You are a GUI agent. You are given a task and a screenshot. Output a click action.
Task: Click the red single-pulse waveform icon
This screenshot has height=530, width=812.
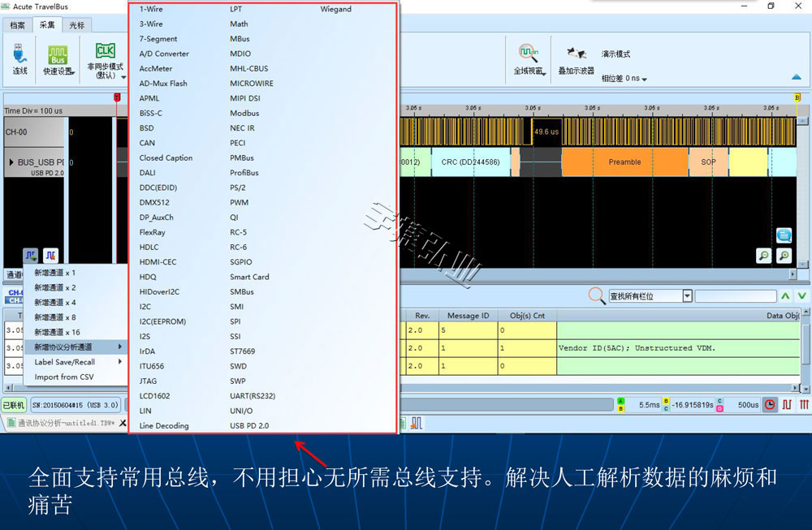point(787,405)
